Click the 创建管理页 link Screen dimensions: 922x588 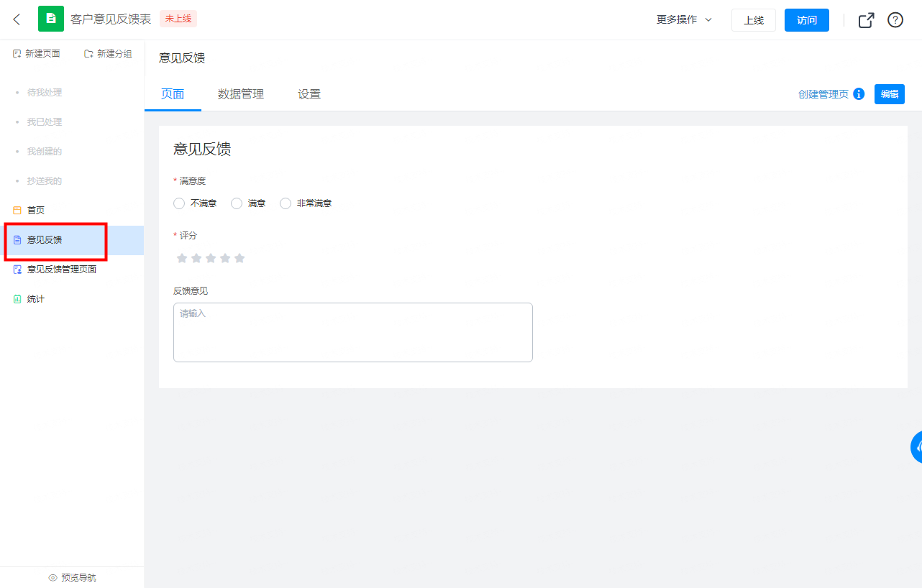823,94
